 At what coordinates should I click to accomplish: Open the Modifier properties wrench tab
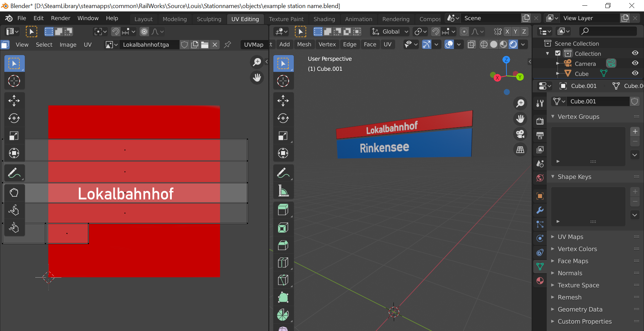click(540, 210)
